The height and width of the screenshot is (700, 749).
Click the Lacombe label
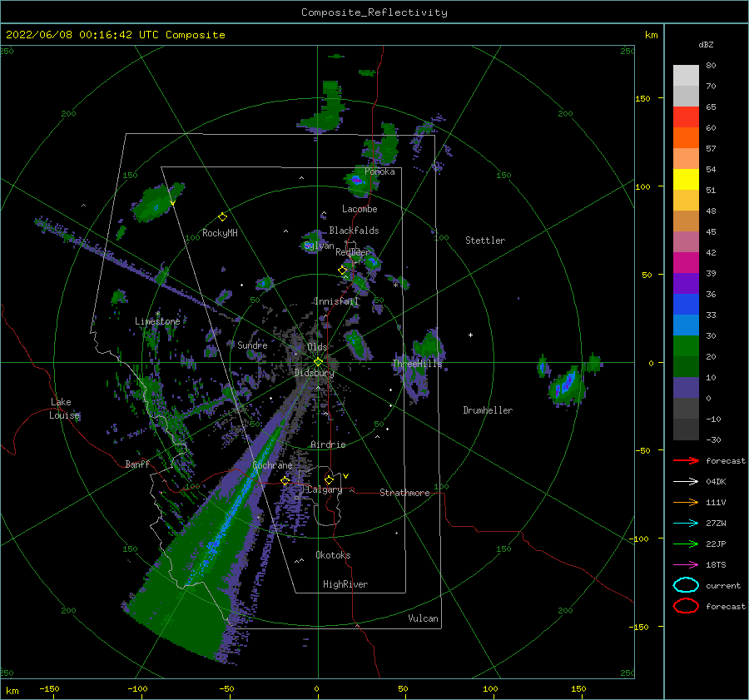point(360,209)
